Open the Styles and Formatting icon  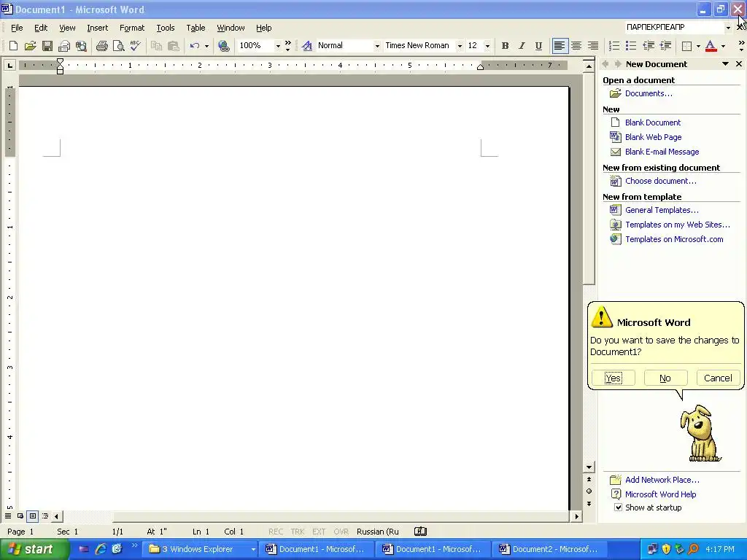307,46
